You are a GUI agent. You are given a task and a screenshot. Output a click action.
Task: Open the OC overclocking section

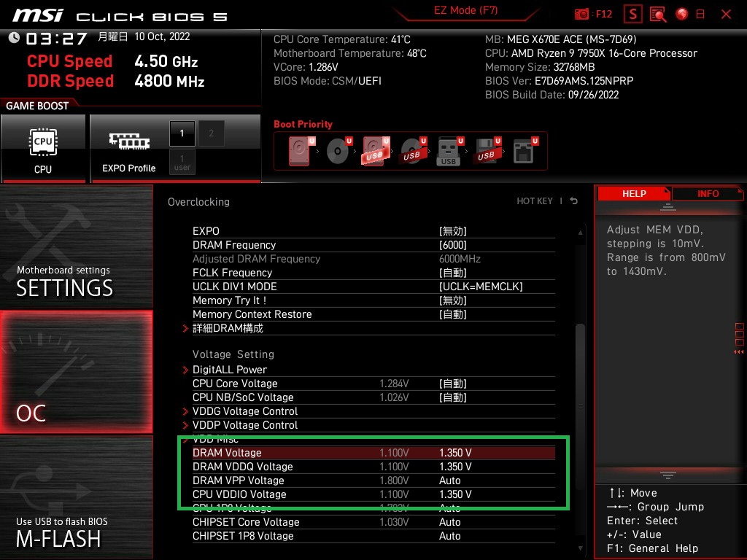[76, 372]
